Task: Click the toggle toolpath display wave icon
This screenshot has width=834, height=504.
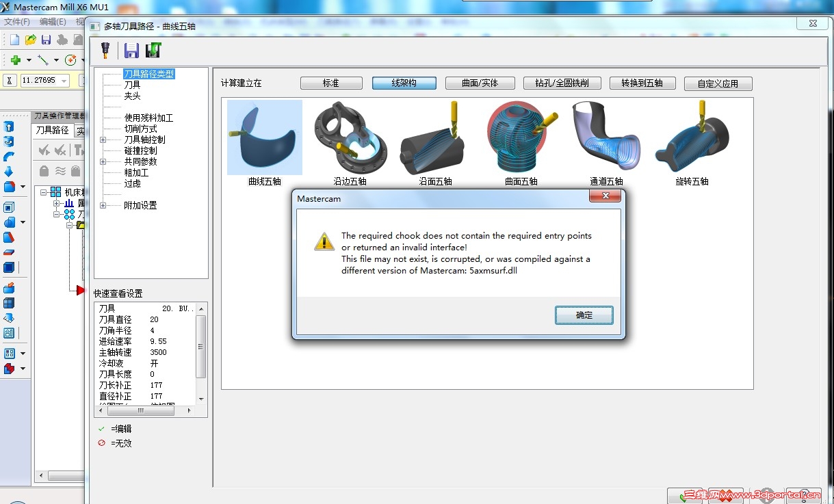Action: coord(60,171)
